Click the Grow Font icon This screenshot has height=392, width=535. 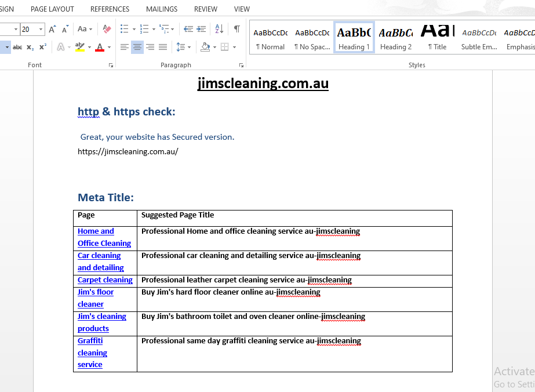(52, 29)
